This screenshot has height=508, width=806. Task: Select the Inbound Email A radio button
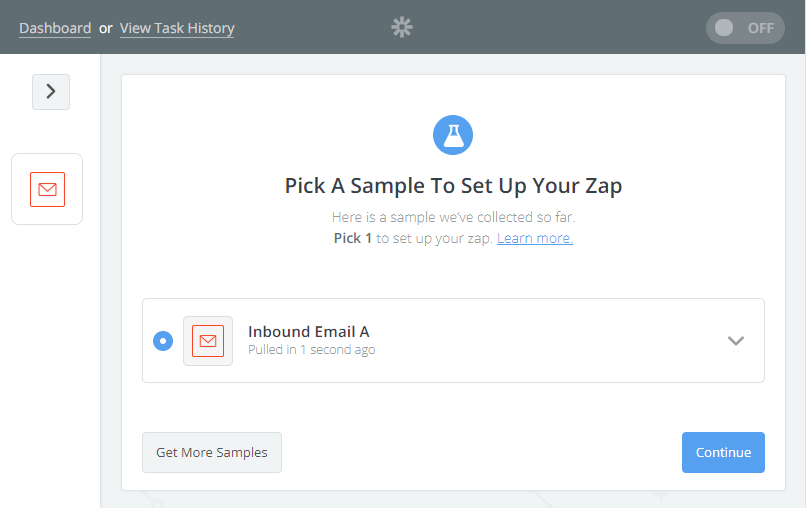[x=163, y=341]
